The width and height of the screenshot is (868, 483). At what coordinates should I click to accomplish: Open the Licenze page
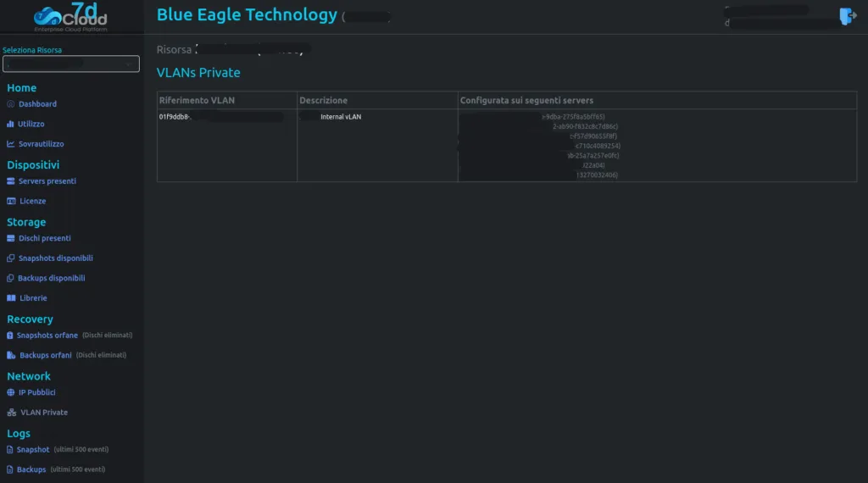[x=33, y=201]
